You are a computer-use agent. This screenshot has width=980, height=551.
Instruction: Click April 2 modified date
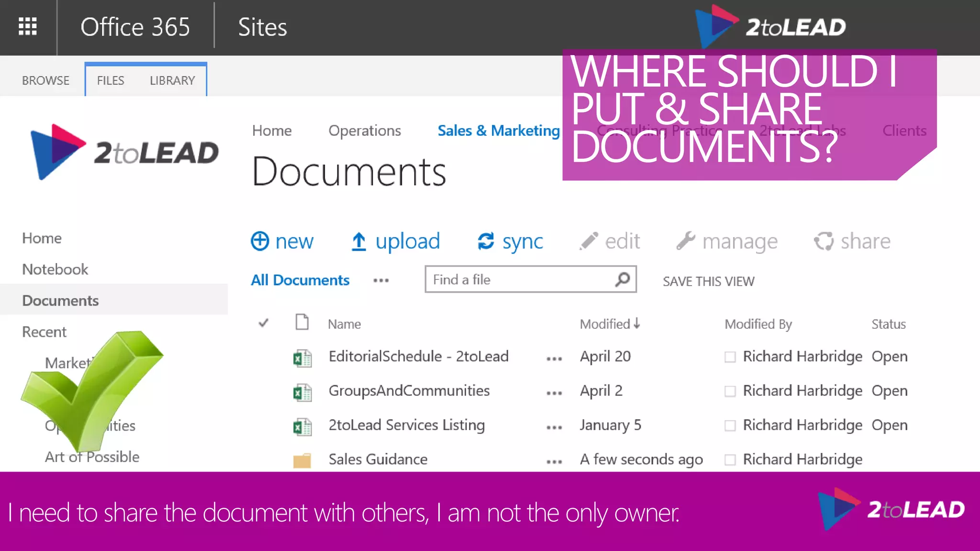(x=601, y=391)
